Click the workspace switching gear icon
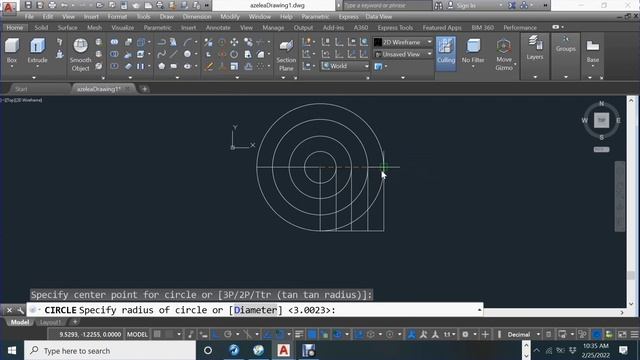This screenshot has width=640, height=360. pyautogui.click(x=465, y=334)
